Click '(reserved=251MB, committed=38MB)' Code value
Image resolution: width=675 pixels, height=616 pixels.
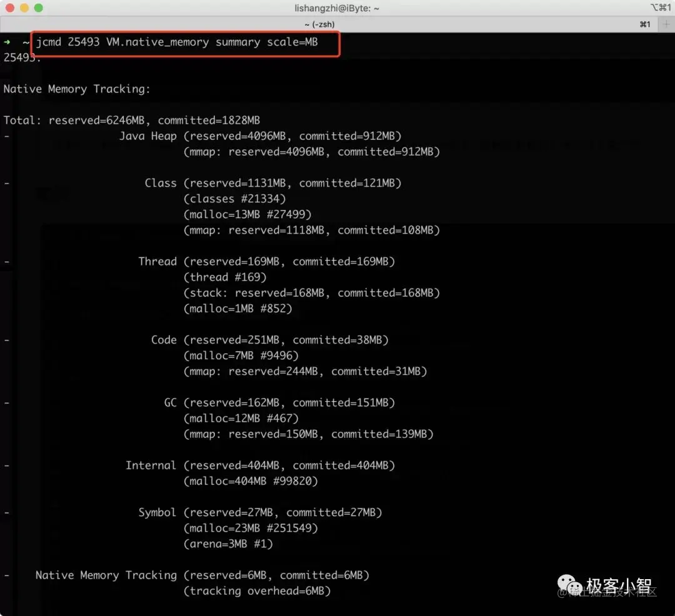pos(286,340)
